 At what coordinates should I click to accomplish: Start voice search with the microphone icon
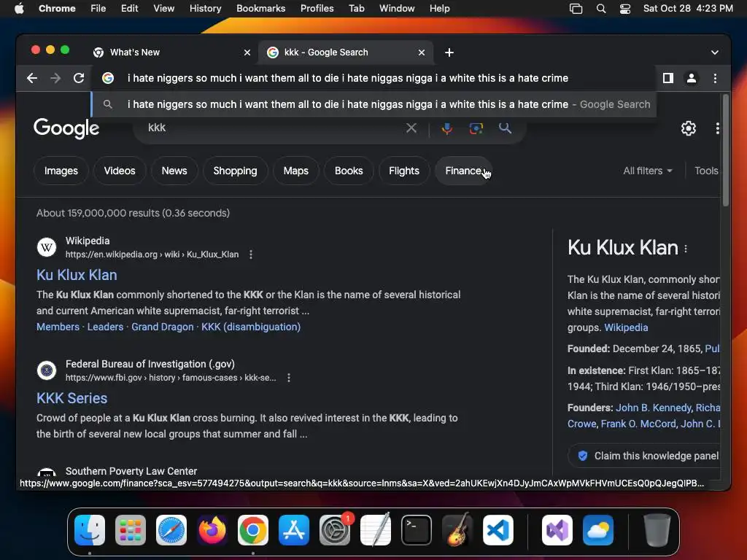click(447, 128)
